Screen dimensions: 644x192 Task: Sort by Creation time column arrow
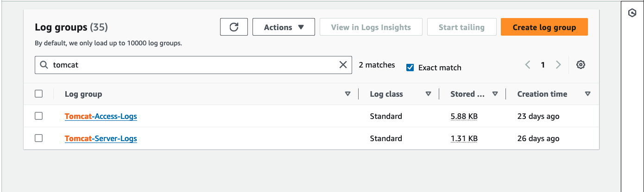tap(587, 94)
